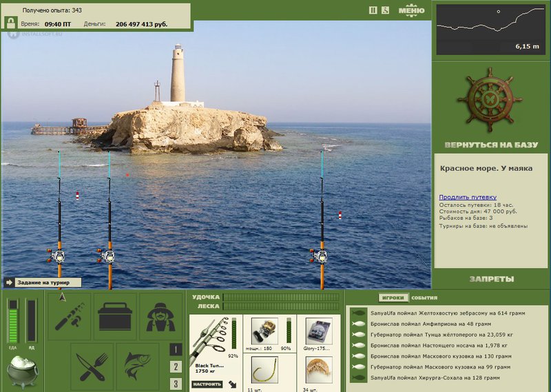
Task: Open the МЕНЮ menu
Action: 411,10
